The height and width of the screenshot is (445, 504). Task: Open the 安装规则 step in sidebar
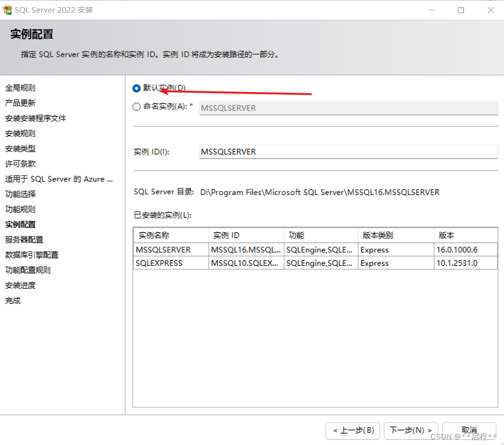(20, 133)
